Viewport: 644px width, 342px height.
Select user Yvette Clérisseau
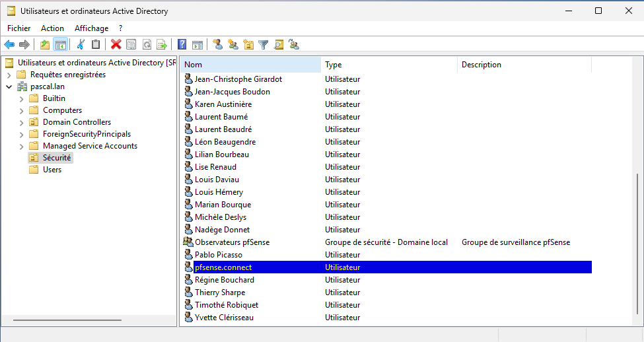[224, 318]
